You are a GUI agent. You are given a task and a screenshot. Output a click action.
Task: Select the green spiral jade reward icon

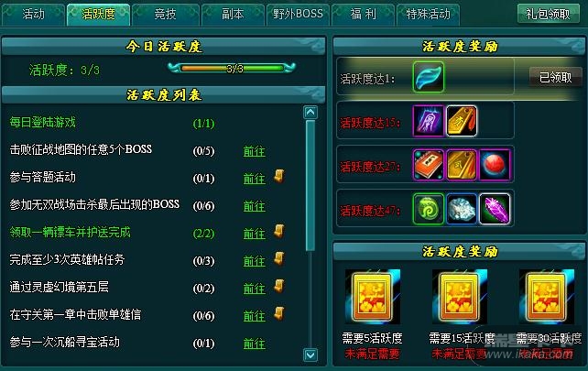(x=429, y=209)
